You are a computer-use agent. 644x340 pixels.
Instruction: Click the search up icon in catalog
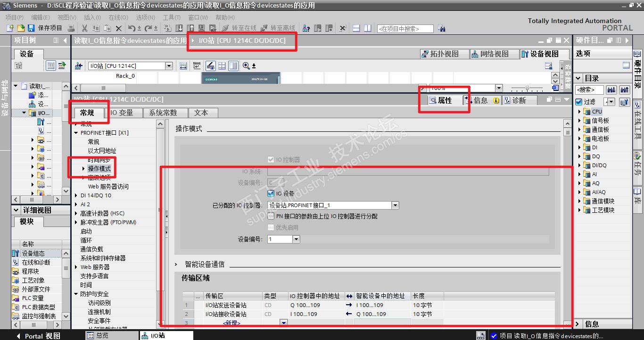625,89
